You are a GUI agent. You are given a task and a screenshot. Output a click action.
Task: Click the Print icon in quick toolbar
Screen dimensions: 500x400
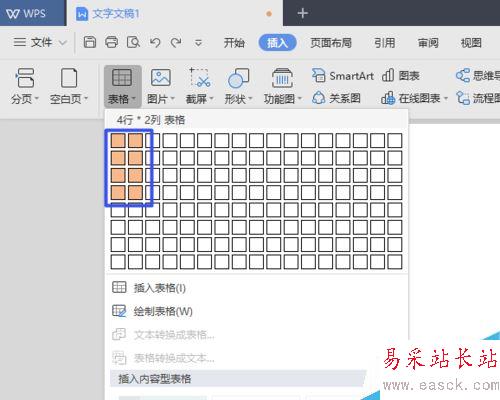111,42
